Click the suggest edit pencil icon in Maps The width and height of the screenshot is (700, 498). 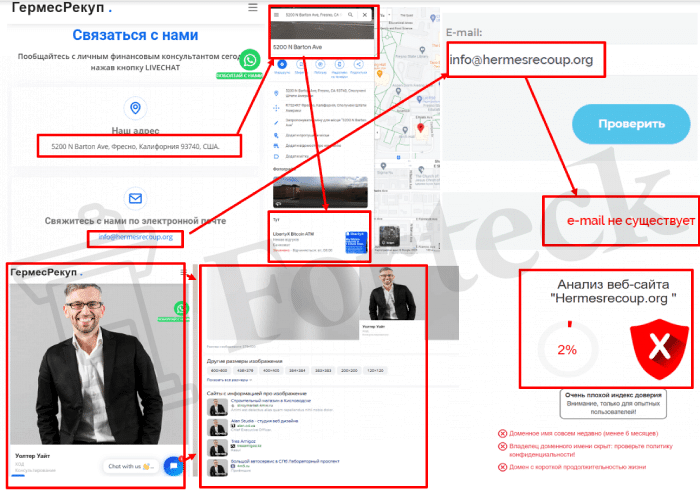(276, 122)
